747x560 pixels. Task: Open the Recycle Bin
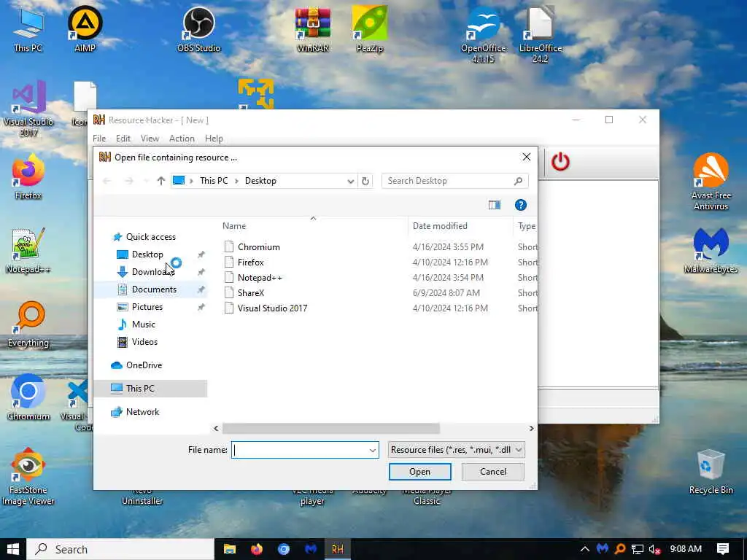711,472
